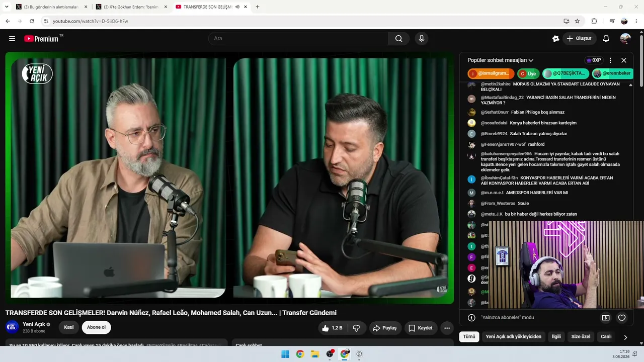Open the Super Chat purchase icon
Screen dimensions: 644x362
tap(606, 318)
